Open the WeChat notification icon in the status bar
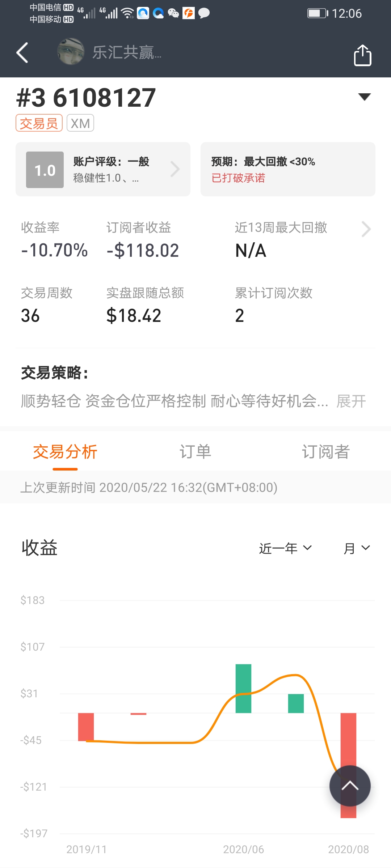Screen dimensions: 391x868 (173, 13)
